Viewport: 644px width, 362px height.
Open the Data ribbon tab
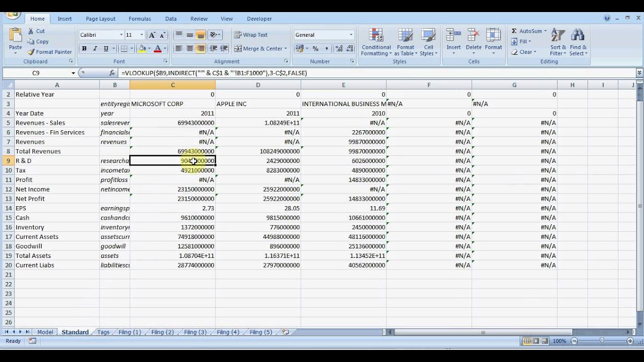pyautogui.click(x=171, y=19)
